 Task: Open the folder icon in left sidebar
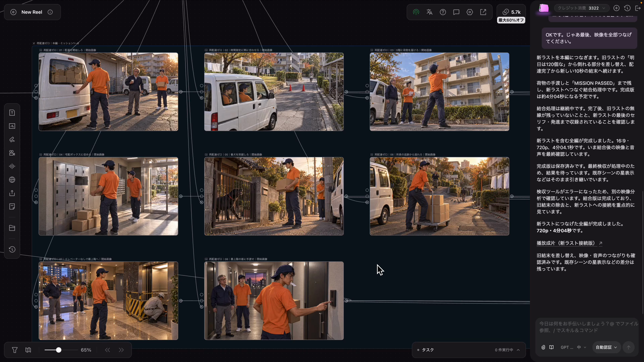click(x=12, y=228)
